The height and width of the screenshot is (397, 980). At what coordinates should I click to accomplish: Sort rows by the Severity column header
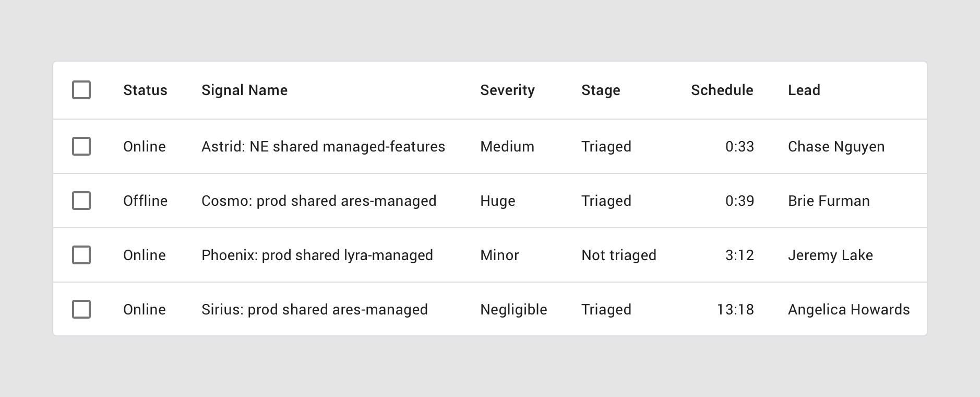click(x=507, y=90)
